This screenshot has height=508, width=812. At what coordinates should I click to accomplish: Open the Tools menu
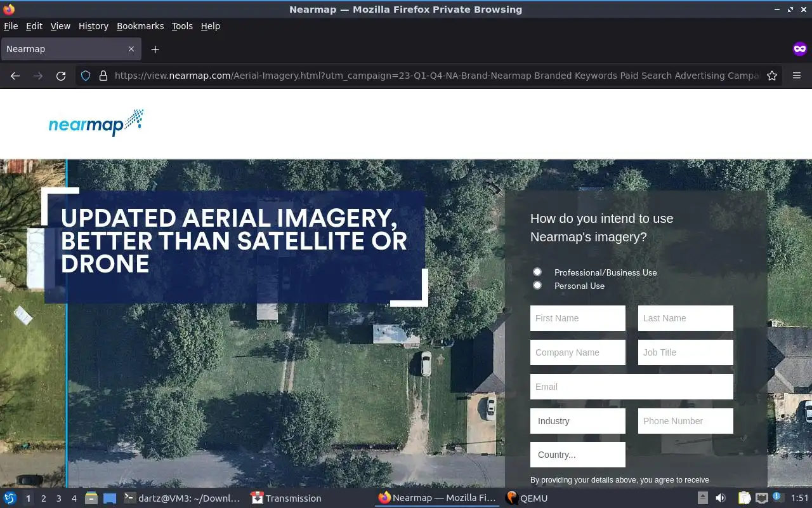pyautogui.click(x=182, y=26)
